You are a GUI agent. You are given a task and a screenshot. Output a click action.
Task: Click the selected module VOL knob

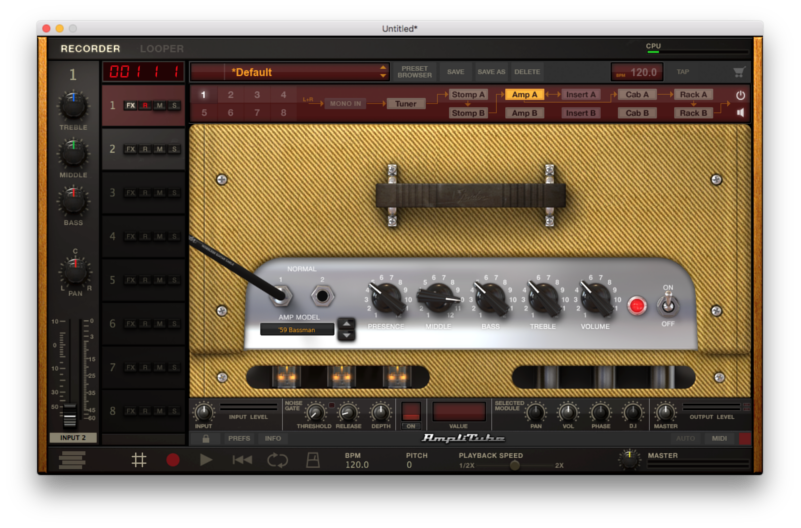pyautogui.click(x=568, y=413)
